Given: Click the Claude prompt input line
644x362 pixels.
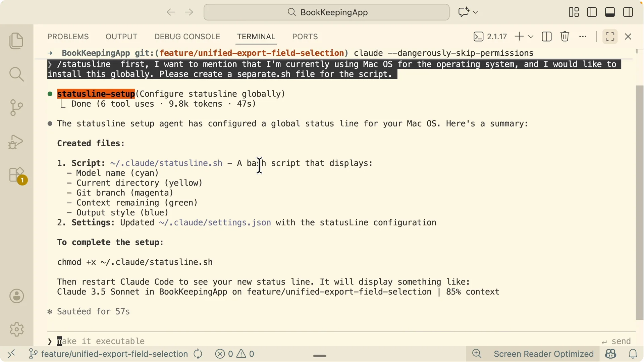Looking at the screenshot, I should [322, 341].
